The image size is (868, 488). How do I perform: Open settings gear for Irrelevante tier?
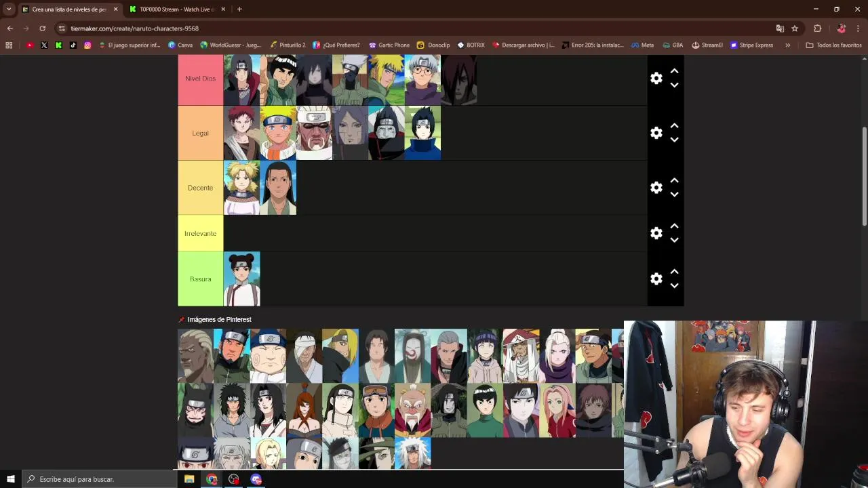tap(656, 233)
